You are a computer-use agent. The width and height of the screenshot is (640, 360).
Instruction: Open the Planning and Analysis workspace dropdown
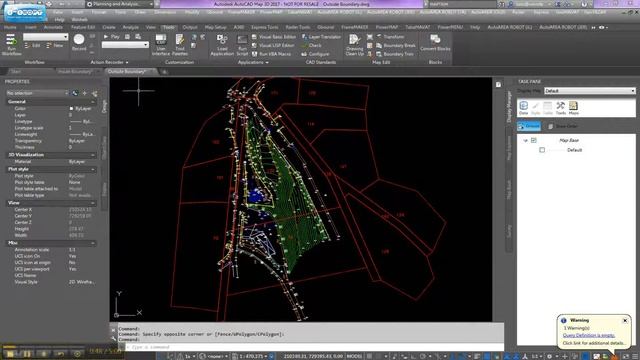coord(120,4)
